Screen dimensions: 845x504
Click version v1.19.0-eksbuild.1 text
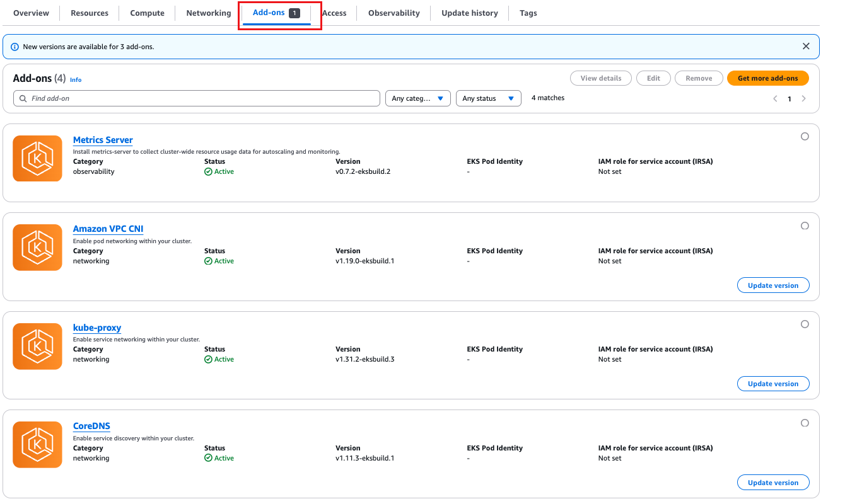pos(364,261)
